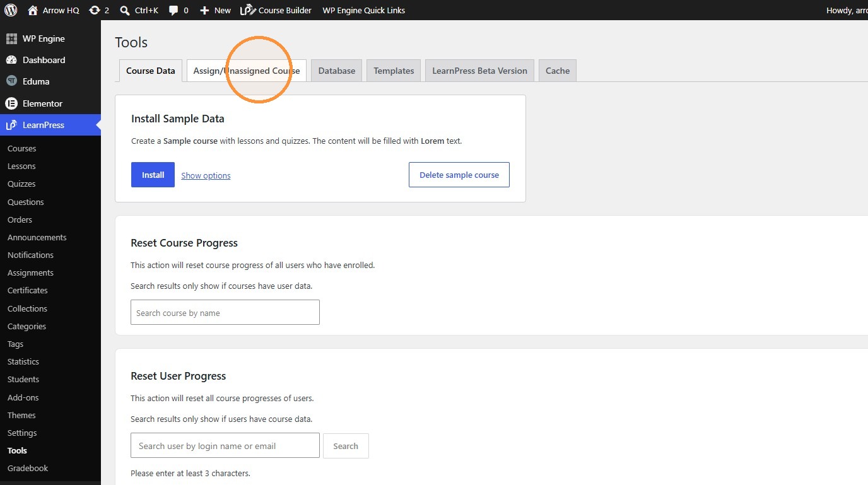This screenshot has width=868, height=485.
Task: Switch to Assign/Unassigned Course tab
Action: click(247, 71)
